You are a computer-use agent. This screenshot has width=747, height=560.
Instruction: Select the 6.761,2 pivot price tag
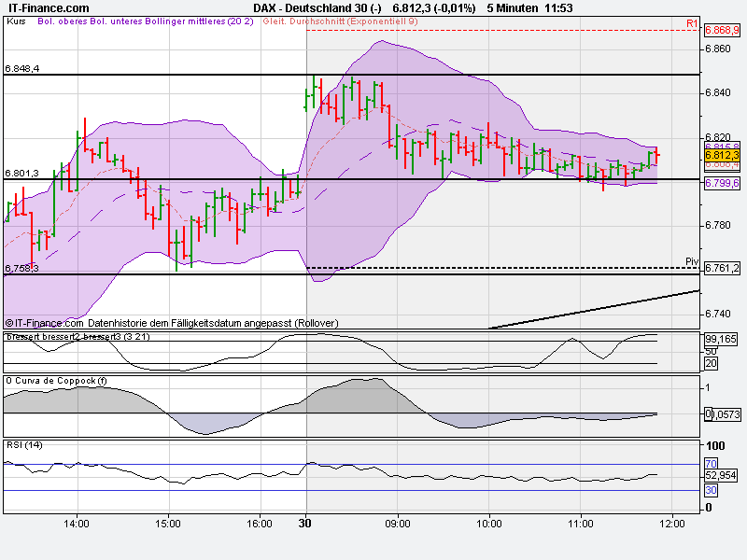[x=722, y=268]
